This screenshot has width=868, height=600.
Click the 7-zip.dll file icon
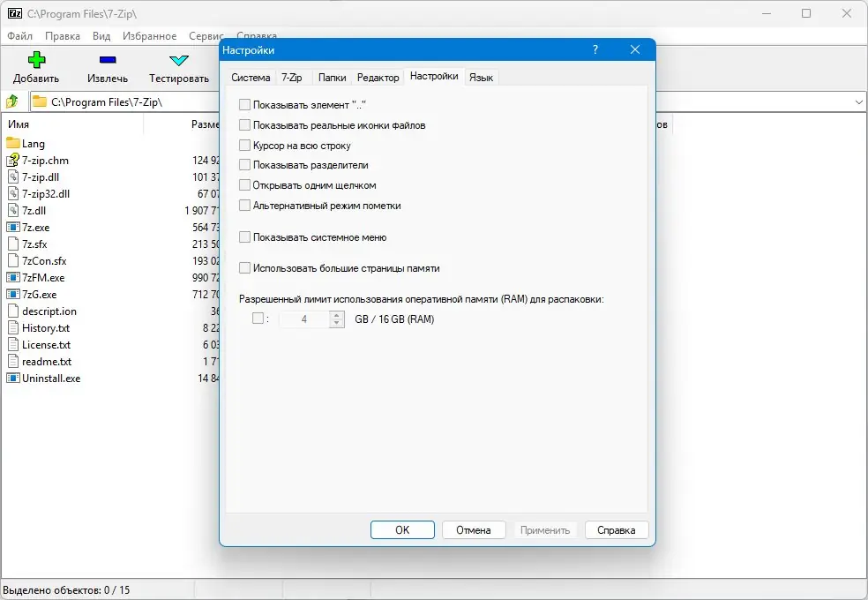click(12, 177)
